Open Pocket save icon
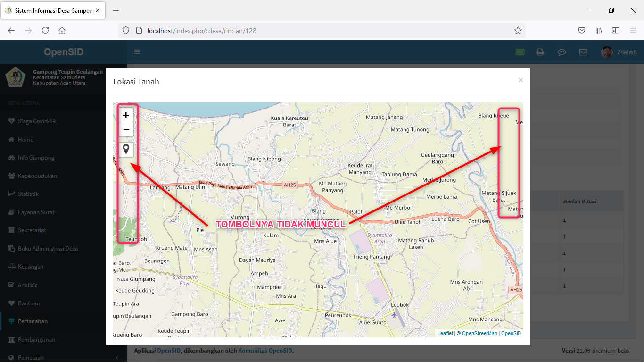Screen dimensions: 644x362 [582, 30]
